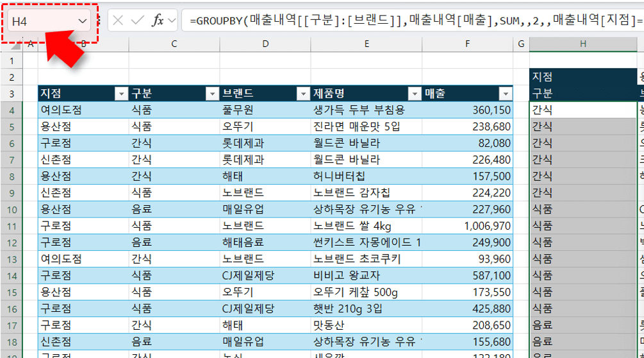Click the name box resize handle dots
The width and height of the screenshot is (644, 358).
(x=99, y=21)
